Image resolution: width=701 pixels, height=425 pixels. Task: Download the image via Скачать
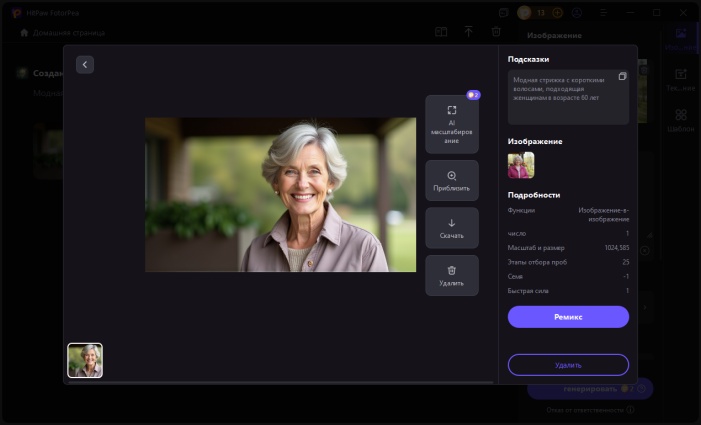click(x=451, y=229)
